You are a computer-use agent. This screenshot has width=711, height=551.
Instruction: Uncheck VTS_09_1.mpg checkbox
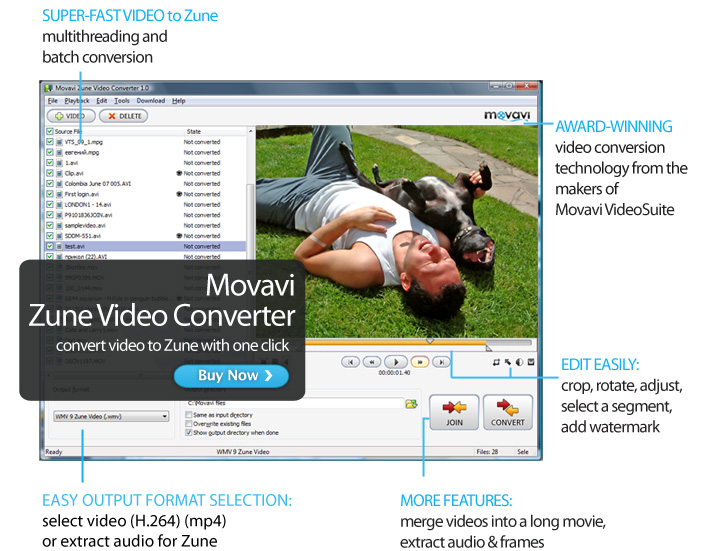coord(50,142)
